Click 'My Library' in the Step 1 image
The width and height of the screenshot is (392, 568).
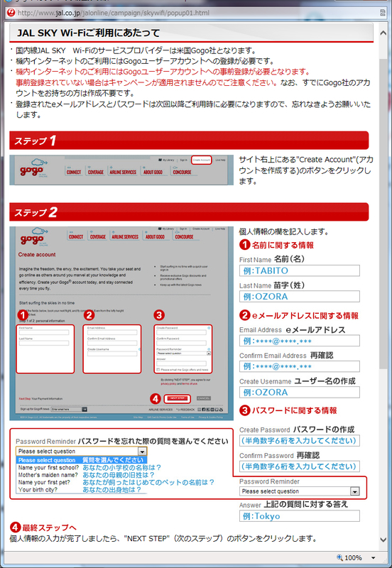[x=166, y=160]
